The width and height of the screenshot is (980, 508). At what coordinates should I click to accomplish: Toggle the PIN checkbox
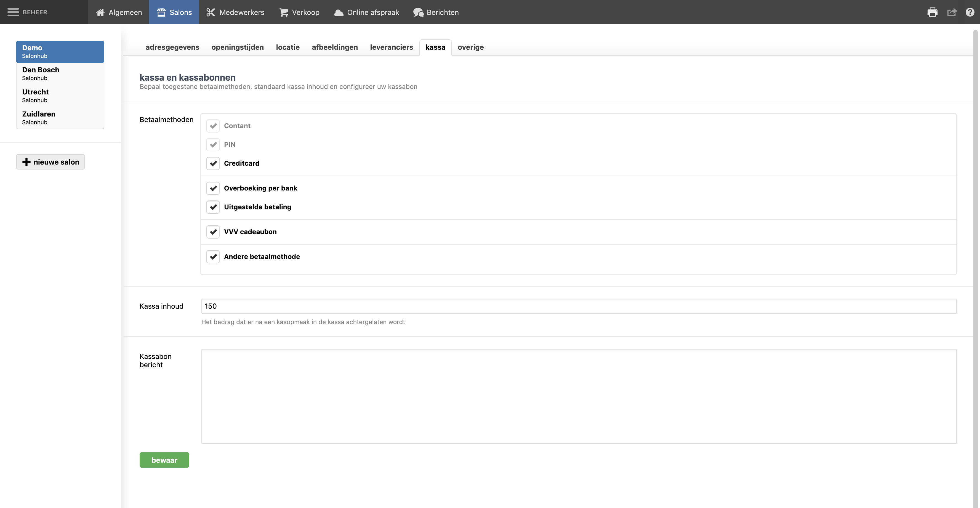coord(213,144)
